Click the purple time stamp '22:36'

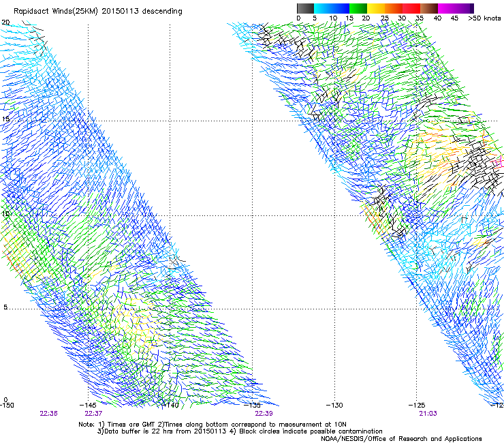coord(48,414)
